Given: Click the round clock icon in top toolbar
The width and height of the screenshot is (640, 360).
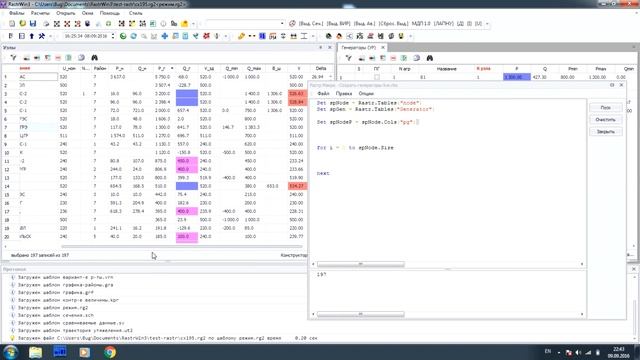Looking at the screenshot, I should coord(163,24).
